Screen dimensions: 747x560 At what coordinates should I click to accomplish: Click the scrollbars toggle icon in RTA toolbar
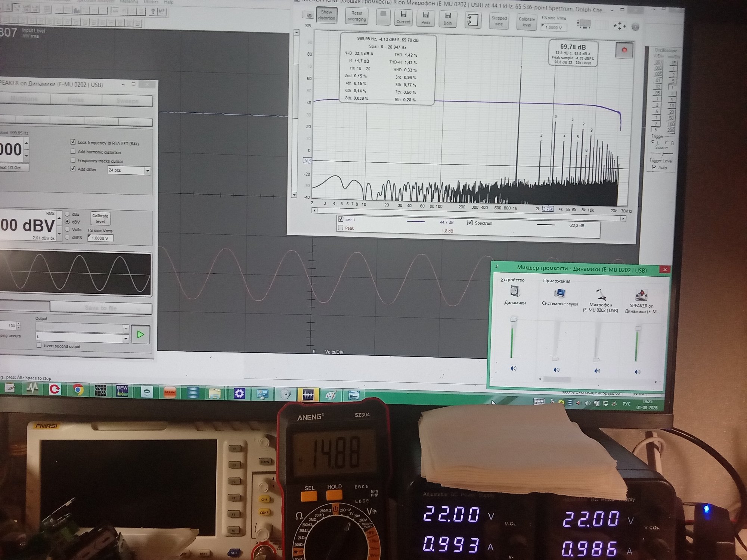point(584,24)
